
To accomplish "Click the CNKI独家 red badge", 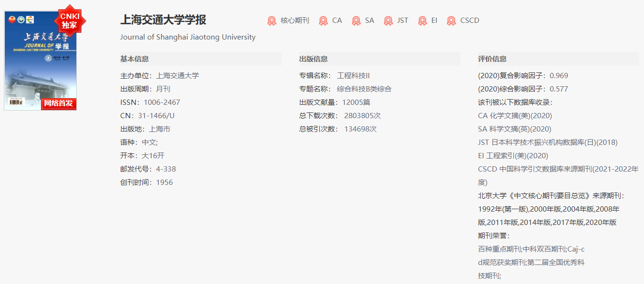I will (x=70, y=20).
